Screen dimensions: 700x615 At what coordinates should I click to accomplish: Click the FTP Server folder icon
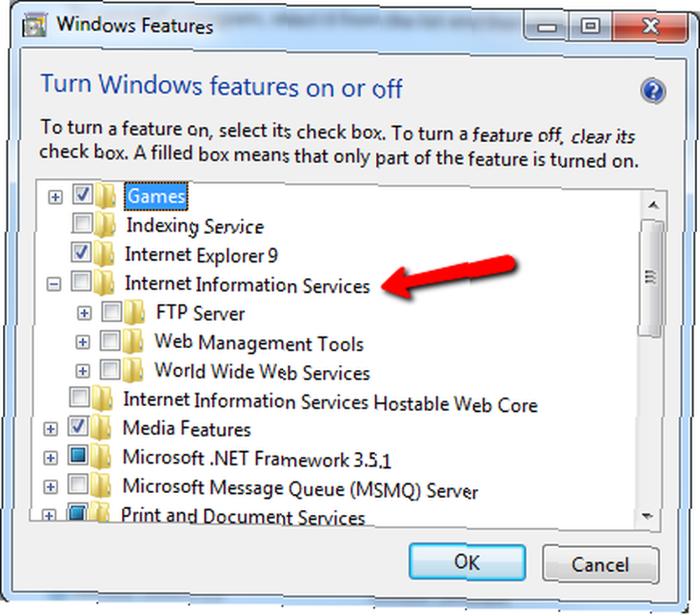pyautogui.click(x=134, y=312)
